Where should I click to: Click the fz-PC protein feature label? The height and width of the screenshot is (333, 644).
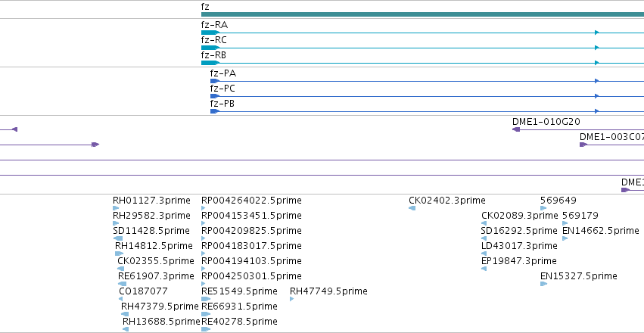(222, 89)
